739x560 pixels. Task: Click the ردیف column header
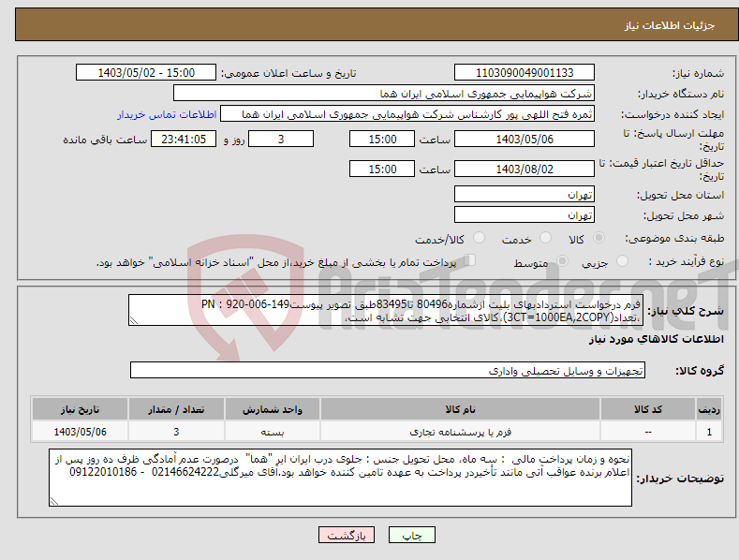pyautogui.click(x=709, y=409)
